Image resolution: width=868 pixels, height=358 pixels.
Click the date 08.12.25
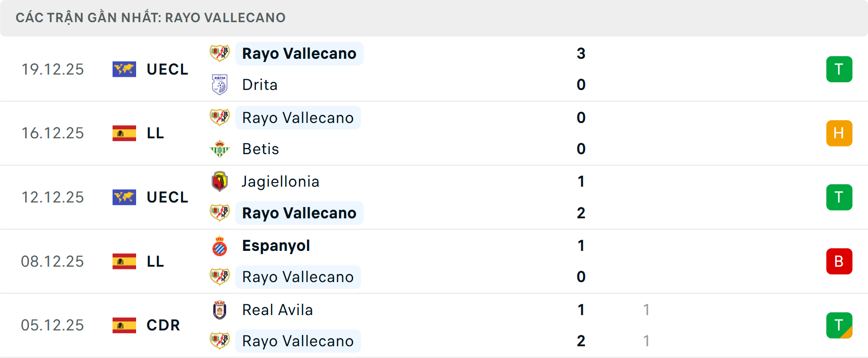coord(52,261)
